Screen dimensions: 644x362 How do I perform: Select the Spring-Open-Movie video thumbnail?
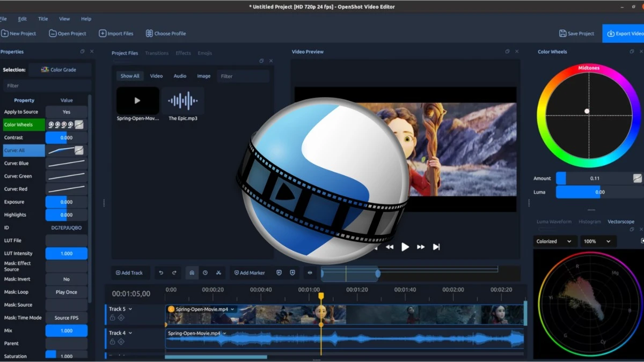coord(138,100)
